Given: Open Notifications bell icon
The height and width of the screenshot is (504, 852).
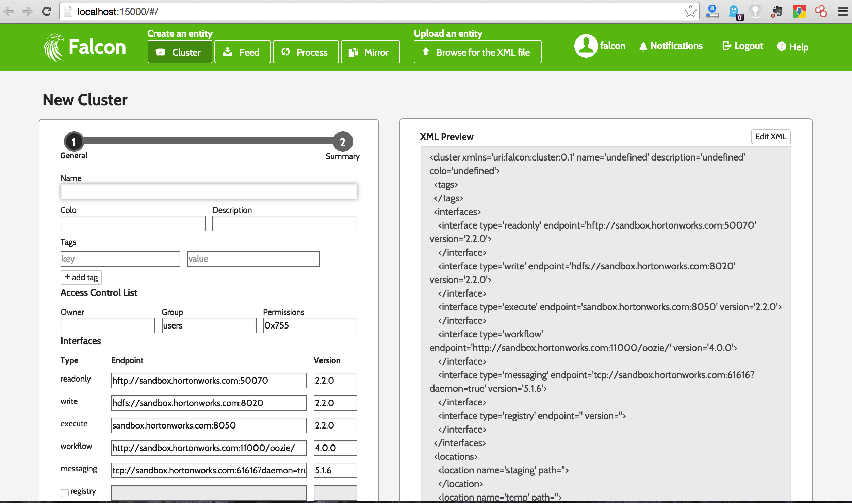Looking at the screenshot, I should pos(643,47).
